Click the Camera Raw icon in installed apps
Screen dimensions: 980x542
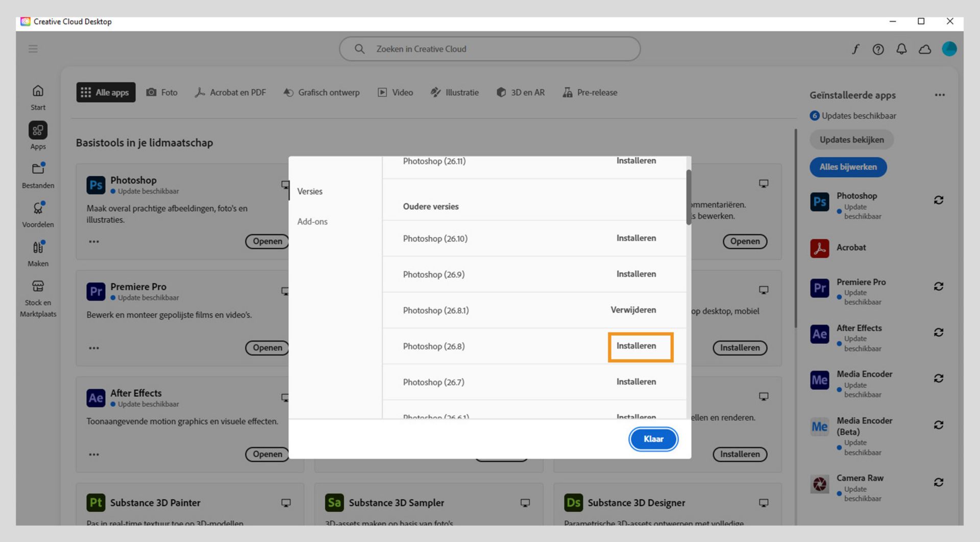(820, 483)
